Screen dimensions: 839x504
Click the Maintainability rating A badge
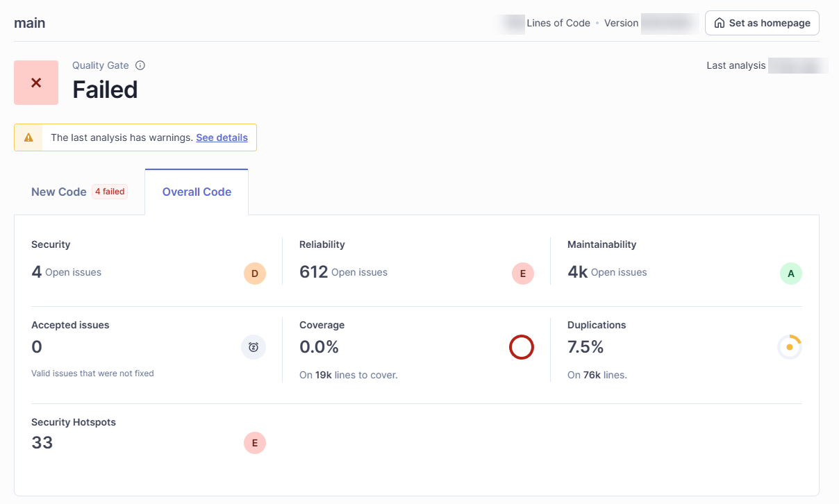pos(790,274)
